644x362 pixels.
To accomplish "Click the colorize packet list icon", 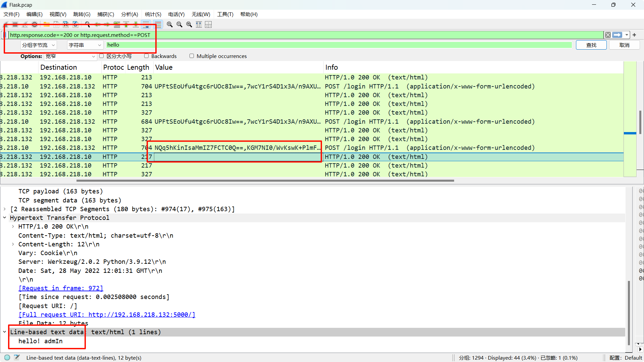I will pyautogui.click(x=158, y=24).
